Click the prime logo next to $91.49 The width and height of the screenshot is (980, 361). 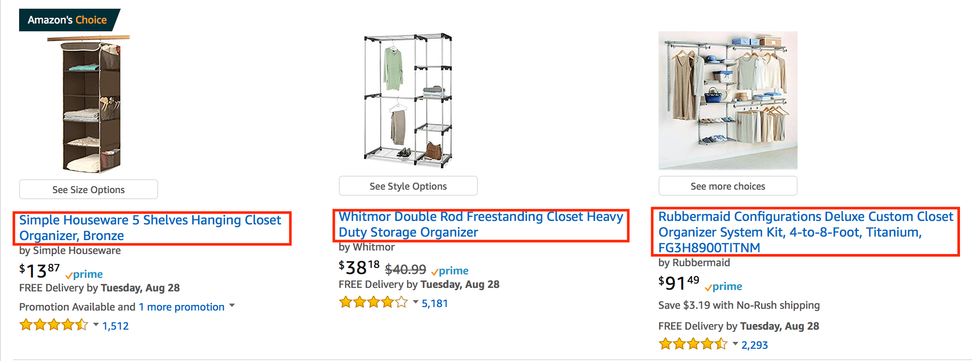(724, 287)
